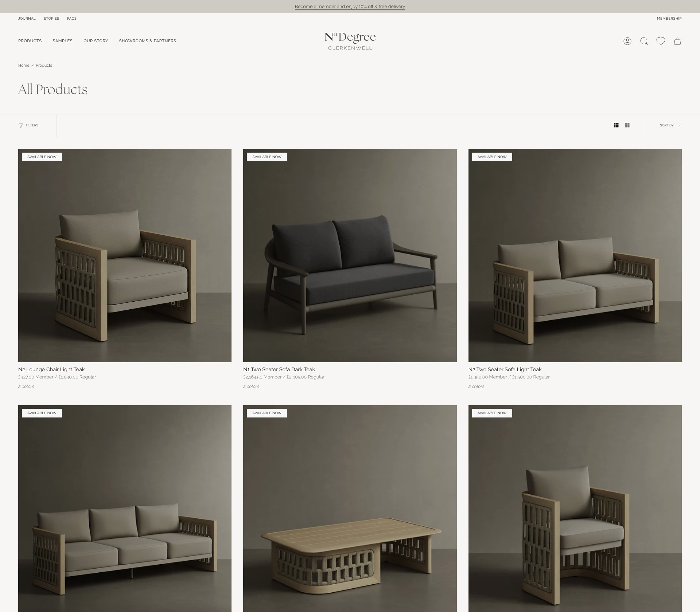The height and width of the screenshot is (612, 700).
Task: Click "2 colors" under N1 Two Seater Sofa
Action: tap(251, 387)
